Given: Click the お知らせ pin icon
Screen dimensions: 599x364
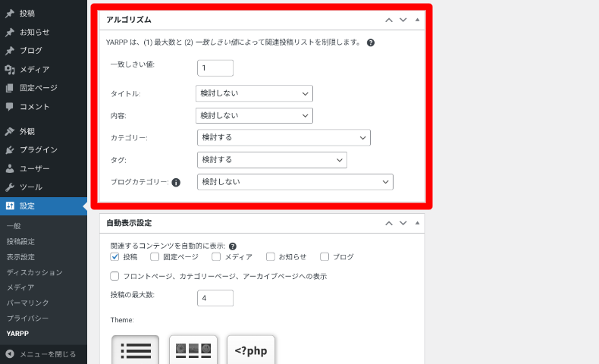Looking at the screenshot, I should [10, 32].
